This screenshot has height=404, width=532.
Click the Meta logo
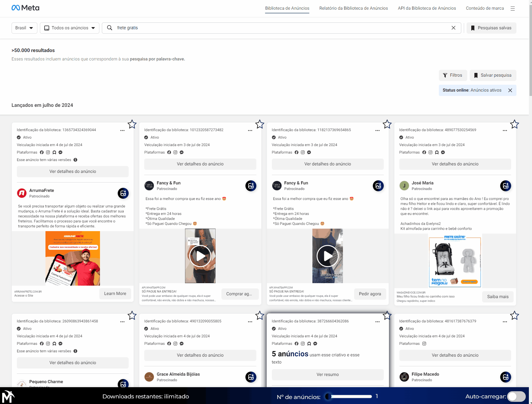point(25,7)
